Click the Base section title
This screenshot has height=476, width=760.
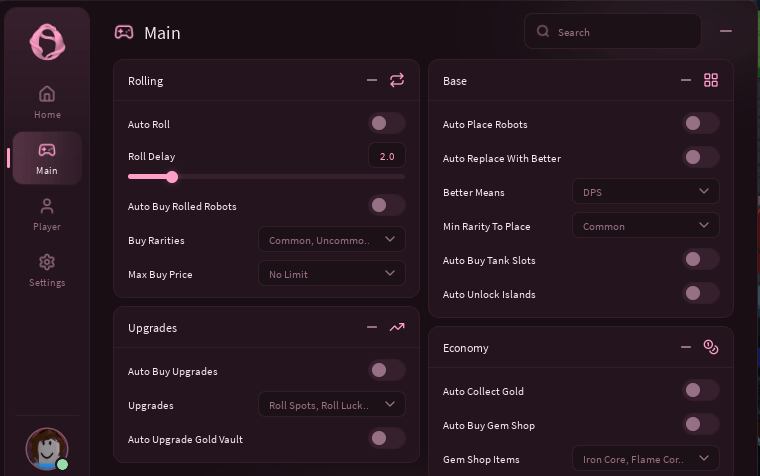pyautogui.click(x=455, y=81)
